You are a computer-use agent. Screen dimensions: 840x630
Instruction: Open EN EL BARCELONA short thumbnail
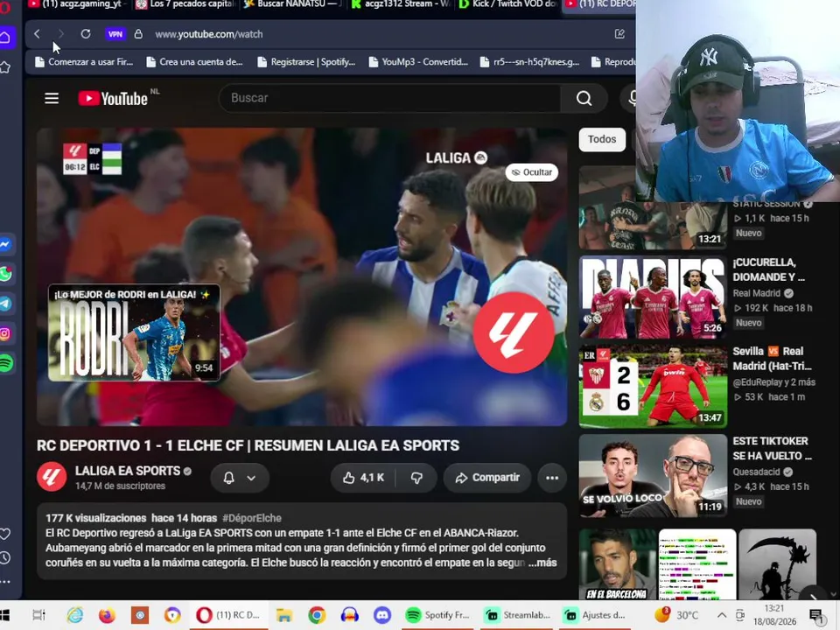618,564
